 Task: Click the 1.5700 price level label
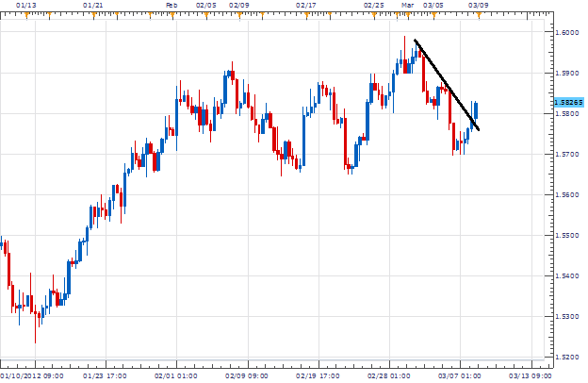click(x=568, y=155)
